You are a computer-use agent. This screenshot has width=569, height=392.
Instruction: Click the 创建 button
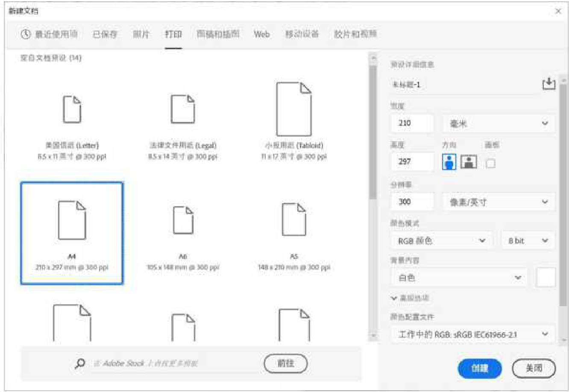point(479,368)
